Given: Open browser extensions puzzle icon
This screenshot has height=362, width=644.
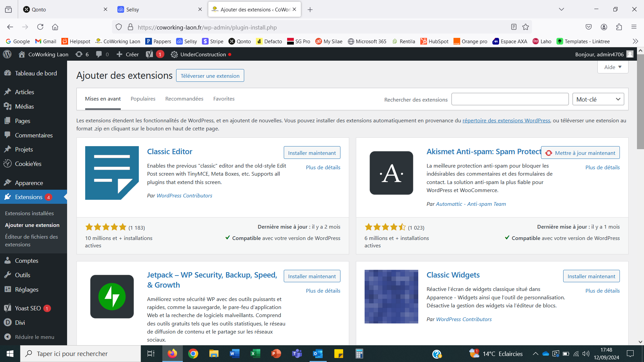Looking at the screenshot, I should [619, 27].
